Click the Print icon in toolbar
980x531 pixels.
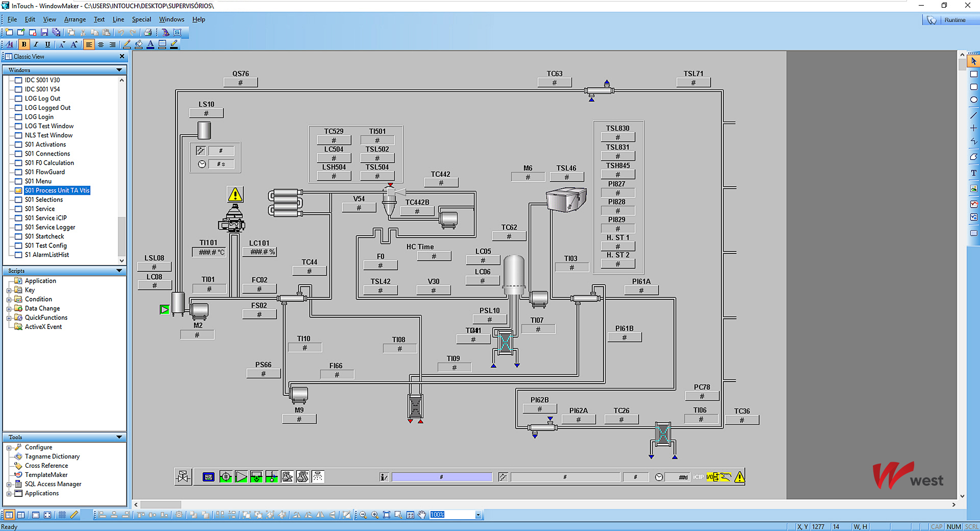tap(148, 32)
